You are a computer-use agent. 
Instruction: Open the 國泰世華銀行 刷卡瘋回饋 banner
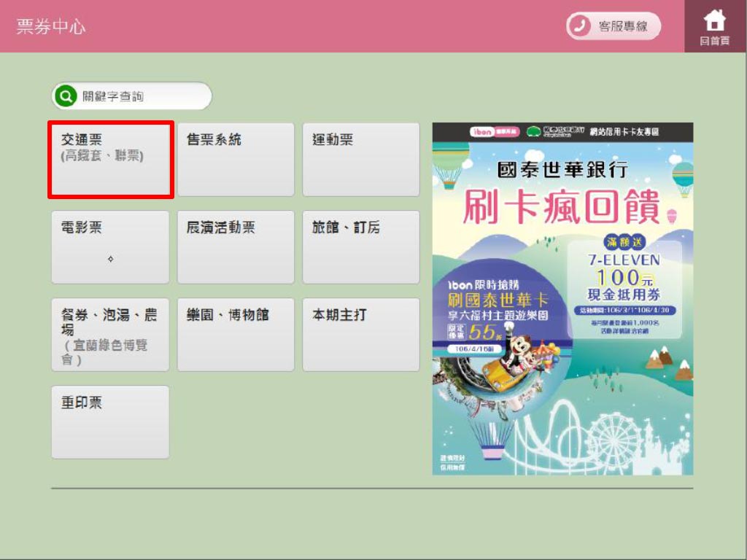[562, 298]
